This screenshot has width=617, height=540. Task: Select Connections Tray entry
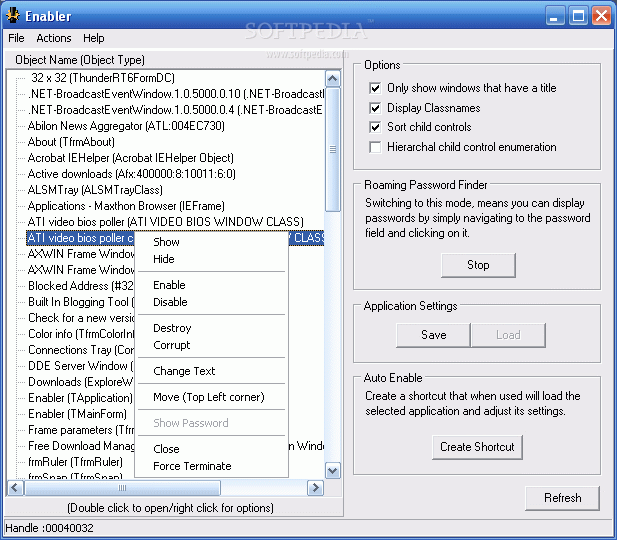pyautogui.click(x=81, y=350)
